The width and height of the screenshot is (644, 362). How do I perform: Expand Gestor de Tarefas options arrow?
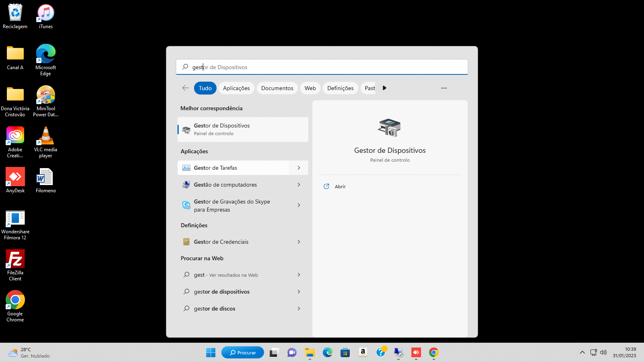(x=299, y=168)
